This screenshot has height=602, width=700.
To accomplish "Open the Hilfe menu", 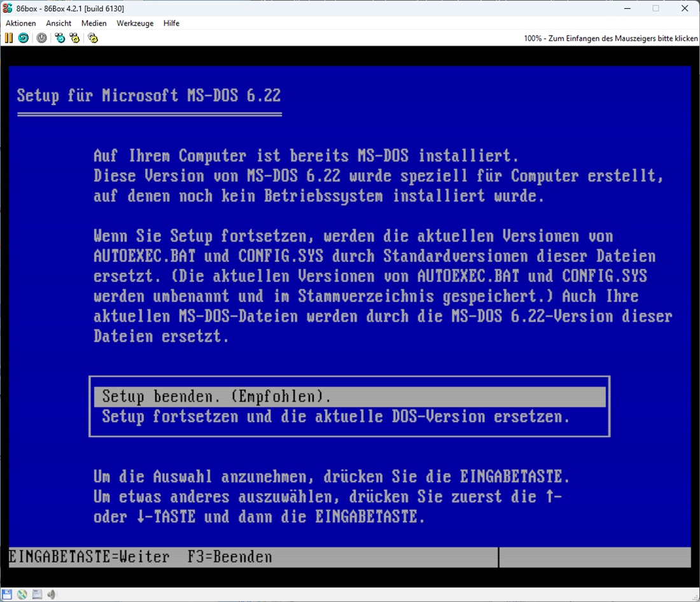I will coord(171,24).
